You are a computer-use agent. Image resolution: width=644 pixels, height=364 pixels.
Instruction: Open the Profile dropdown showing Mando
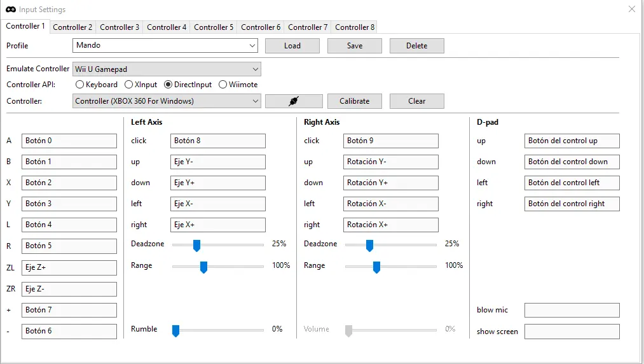(165, 45)
